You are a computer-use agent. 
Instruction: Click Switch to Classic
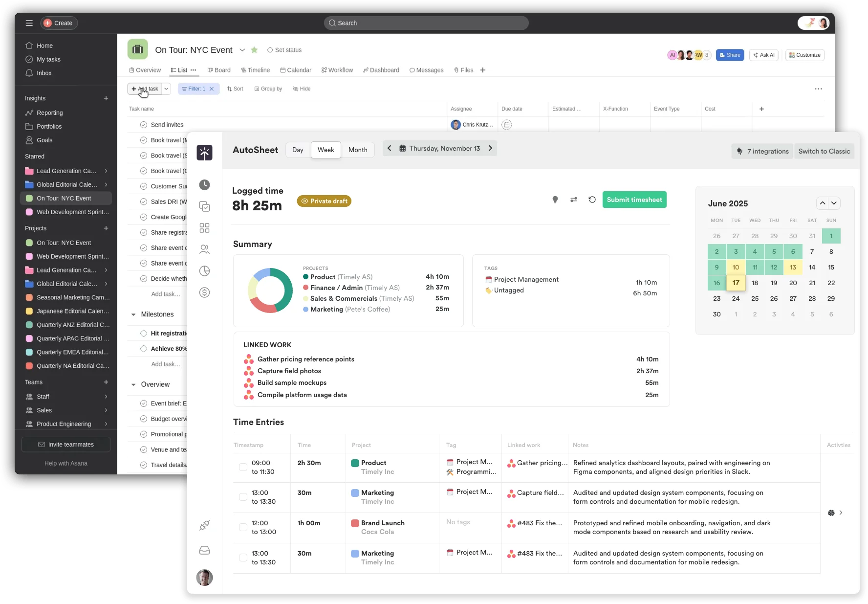tap(824, 151)
